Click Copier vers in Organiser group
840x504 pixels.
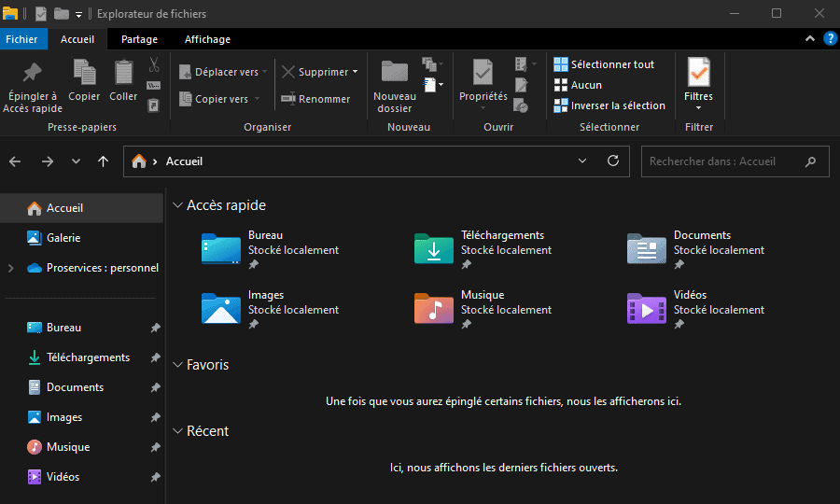tap(218, 99)
